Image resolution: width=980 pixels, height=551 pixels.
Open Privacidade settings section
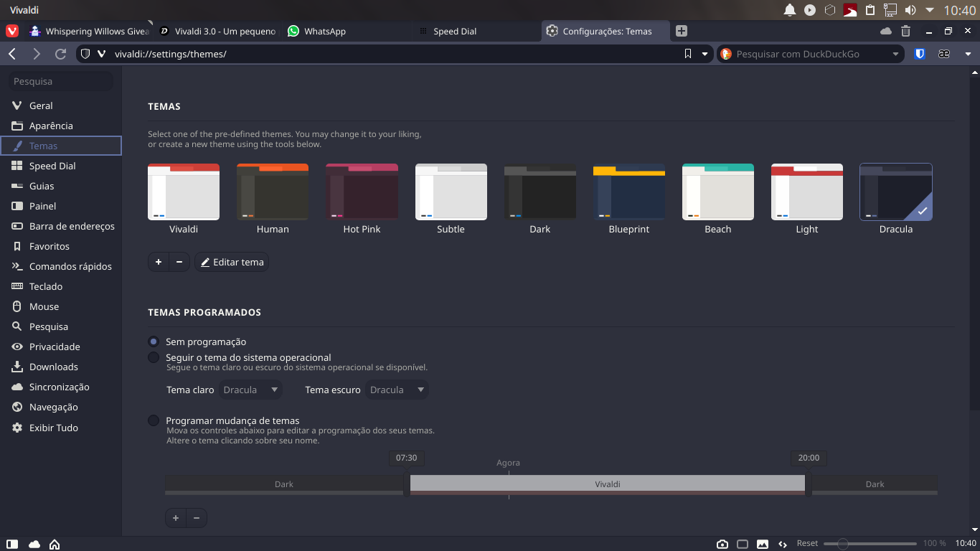[61, 347]
